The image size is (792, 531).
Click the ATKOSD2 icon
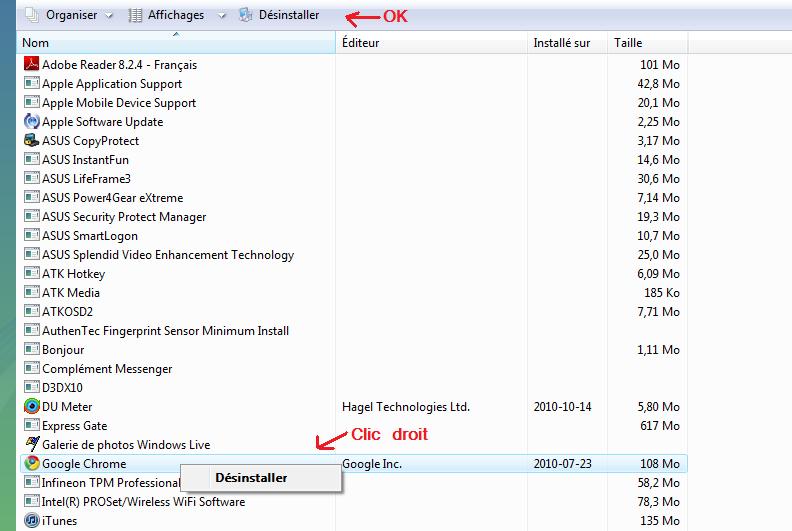click(31, 311)
